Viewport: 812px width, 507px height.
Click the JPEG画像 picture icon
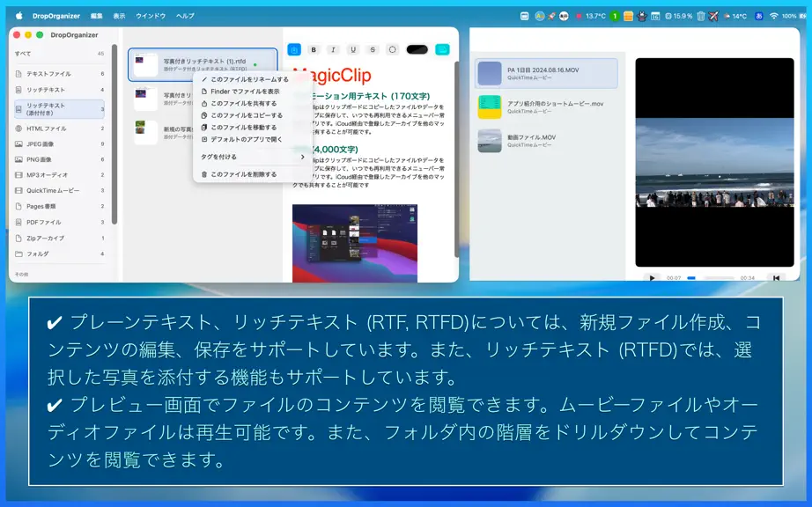pos(18,143)
